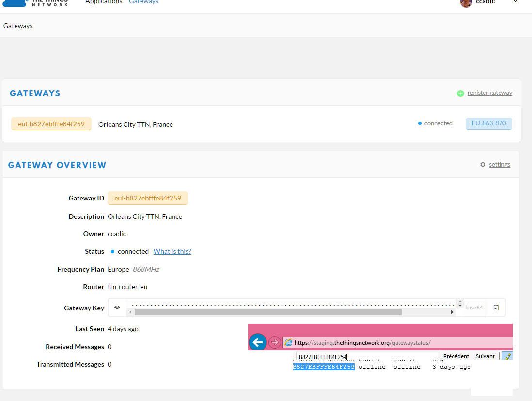The height and width of the screenshot is (401, 532).
Task: Click the Europe frequency plan value
Action: (x=118, y=269)
